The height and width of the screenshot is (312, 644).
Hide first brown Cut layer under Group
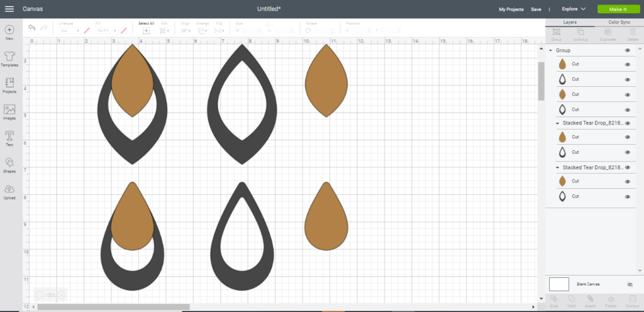click(627, 64)
